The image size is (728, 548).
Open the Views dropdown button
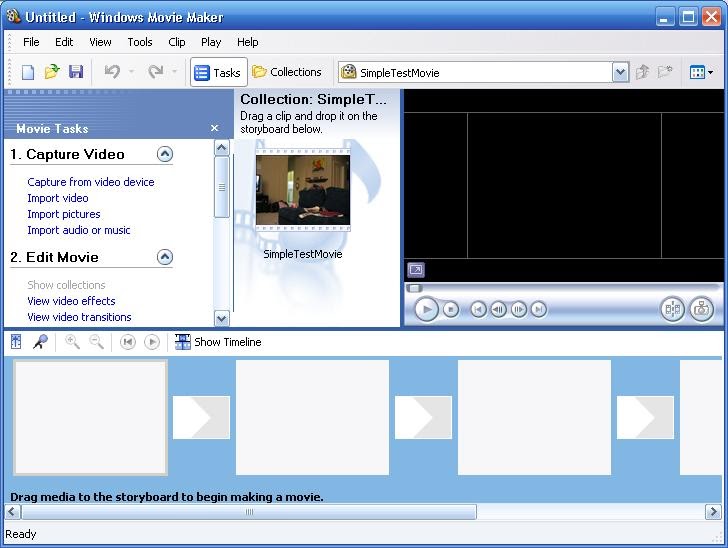(701, 72)
